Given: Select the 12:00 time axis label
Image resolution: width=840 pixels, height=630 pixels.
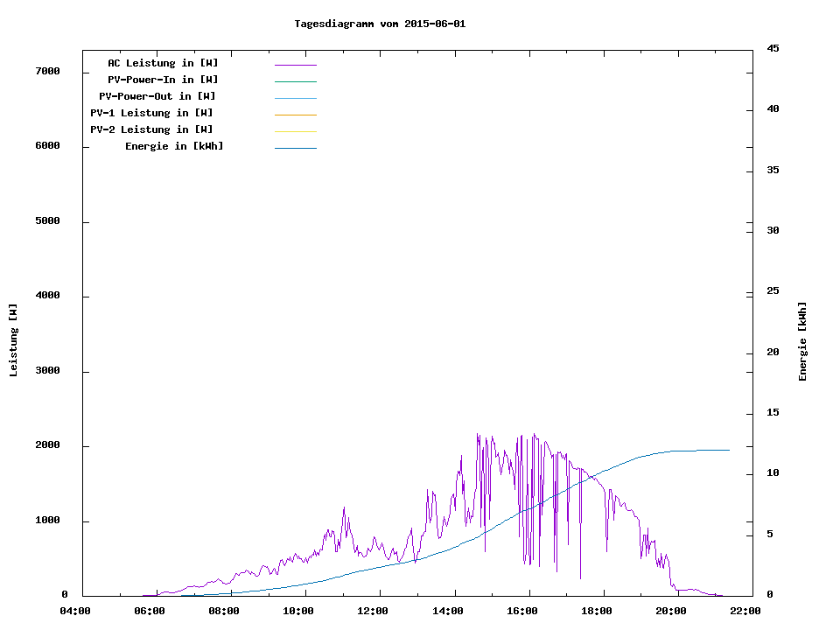Looking at the screenshot, I should [373, 611].
